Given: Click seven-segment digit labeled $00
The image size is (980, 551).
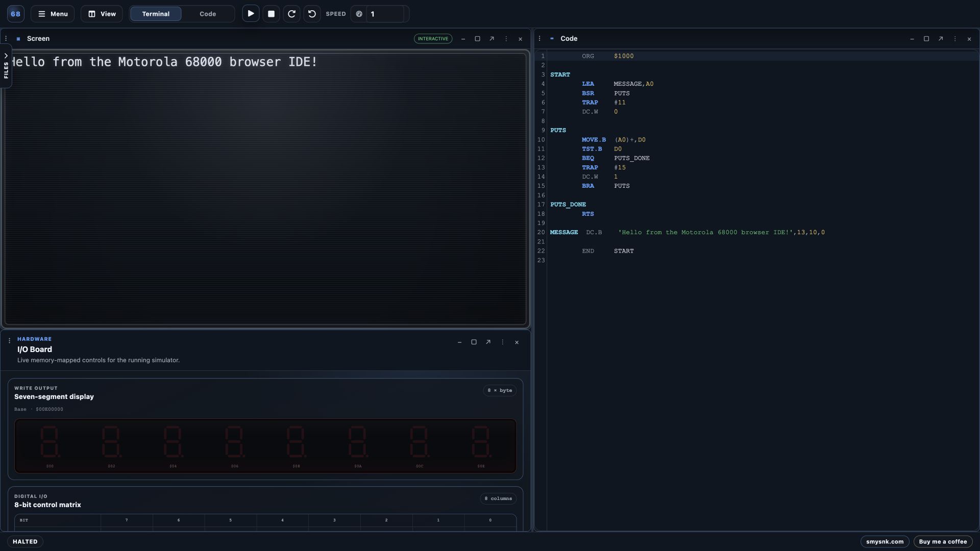Looking at the screenshot, I should 50,442.
